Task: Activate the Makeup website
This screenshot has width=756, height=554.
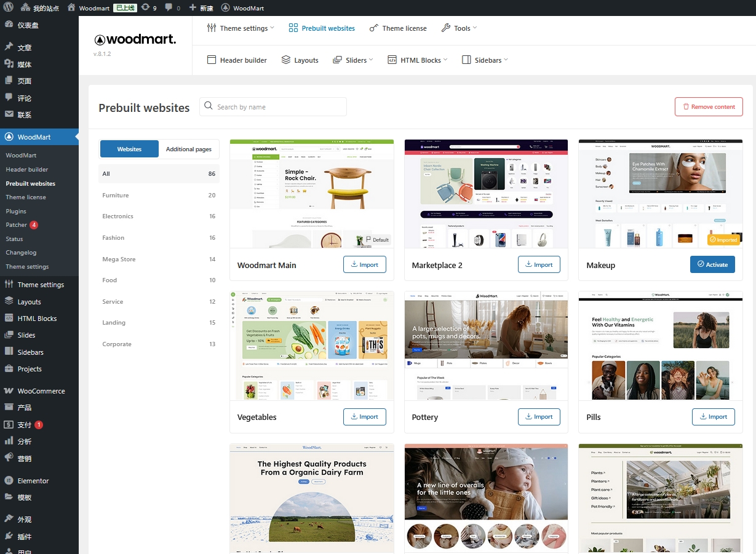Action: click(712, 264)
